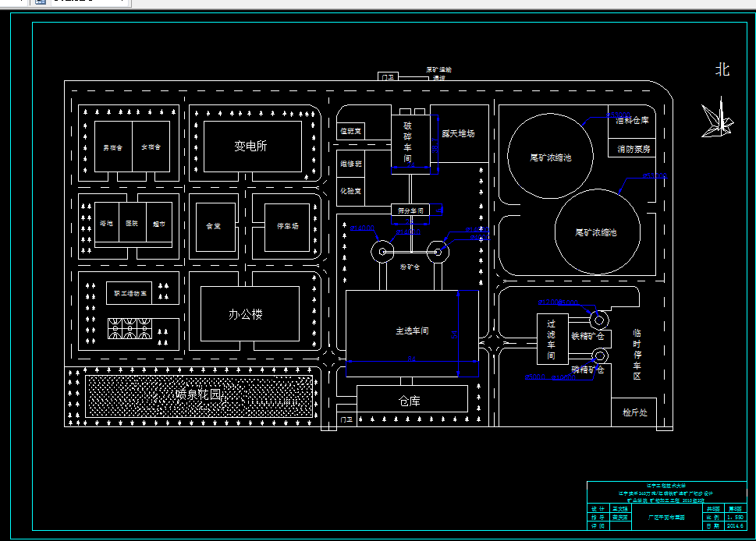Click the 检斤处 label
Viewport: 756px width, 541px height.
click(634, 412)
